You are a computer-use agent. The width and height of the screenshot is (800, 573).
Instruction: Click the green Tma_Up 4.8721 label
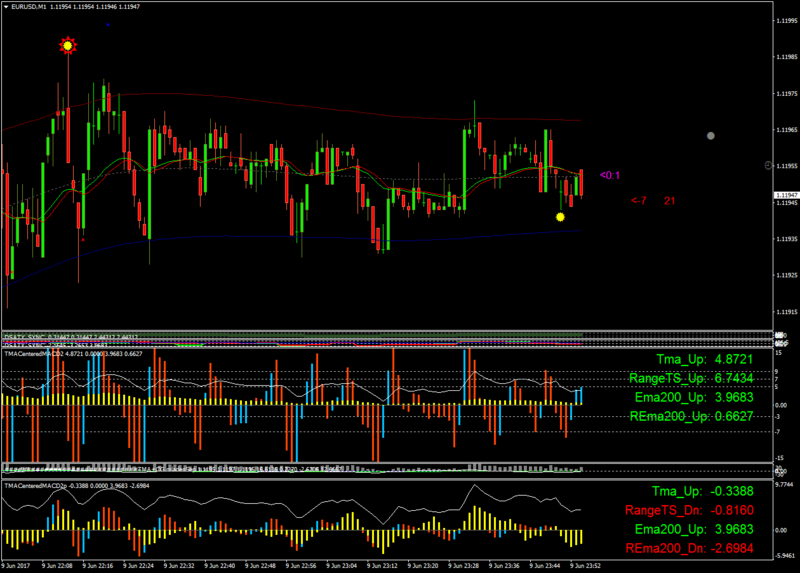705,359
